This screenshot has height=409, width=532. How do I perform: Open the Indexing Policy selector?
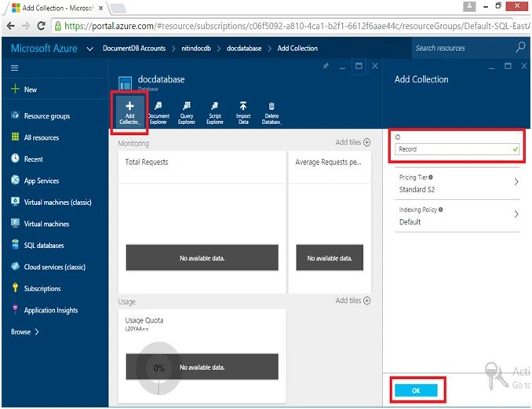click(457, 216)
